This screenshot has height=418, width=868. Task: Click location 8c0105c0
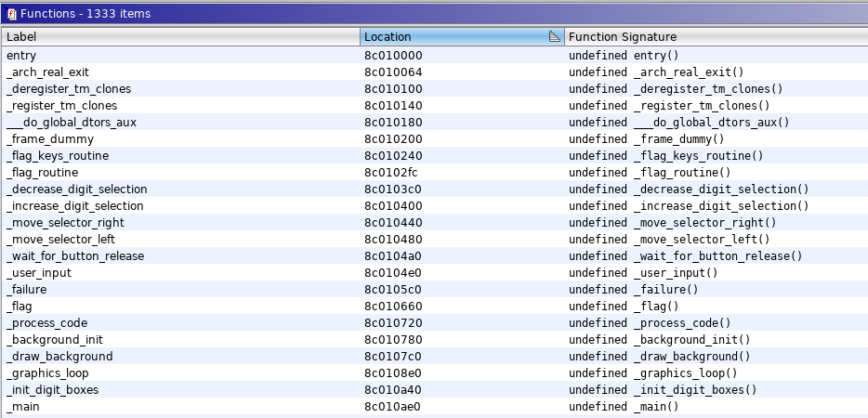click(393, 289)
